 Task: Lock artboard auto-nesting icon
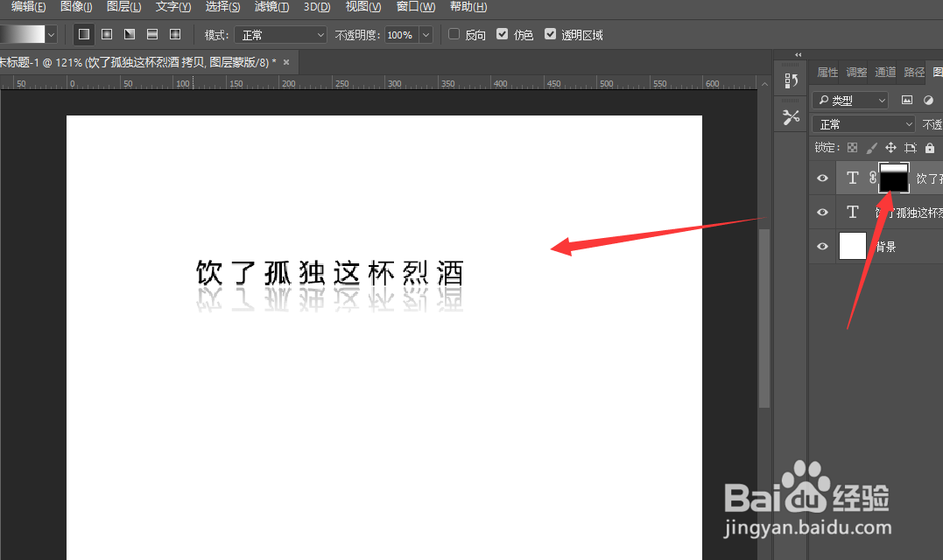point(911,147)
